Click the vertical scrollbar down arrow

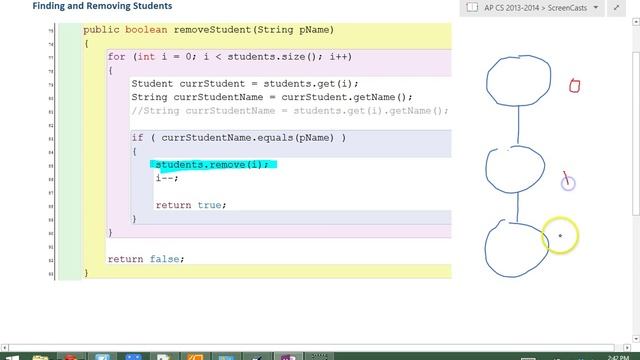[636, 339]
